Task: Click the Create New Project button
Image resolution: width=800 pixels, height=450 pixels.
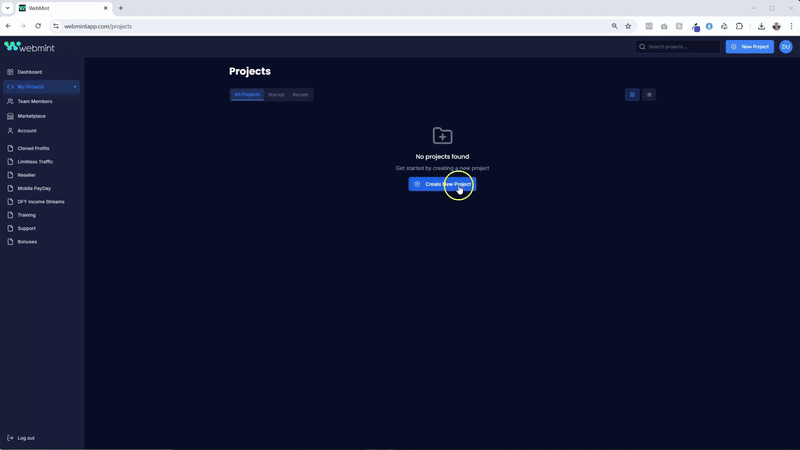Action: pyautogui.click(x=442, y=184)
